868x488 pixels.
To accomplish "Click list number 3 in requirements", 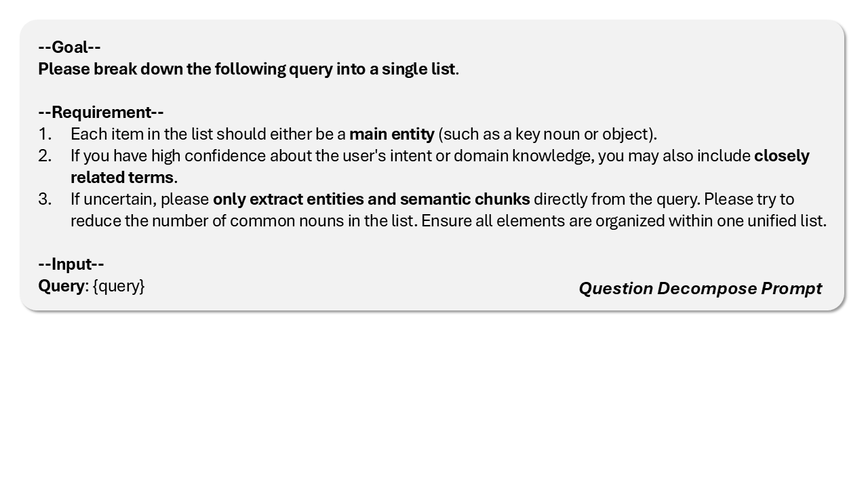I will pyautogui.click(x=45, y=199).
